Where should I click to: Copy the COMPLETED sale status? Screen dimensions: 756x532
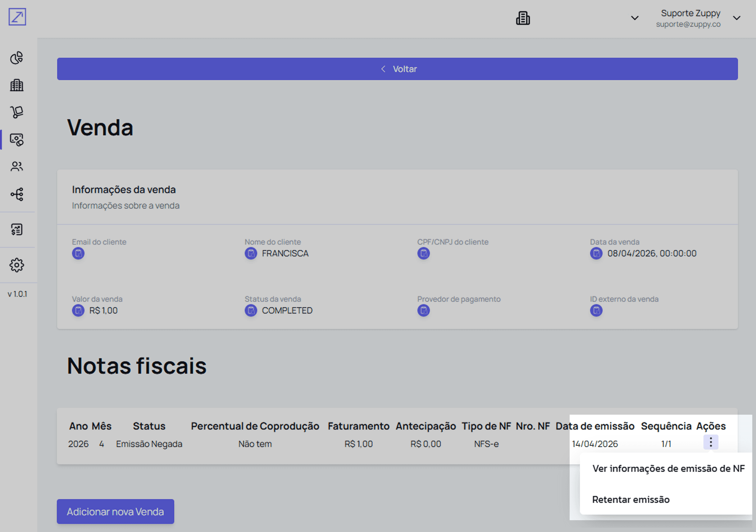pyautogui.click(x=251, y=310)
